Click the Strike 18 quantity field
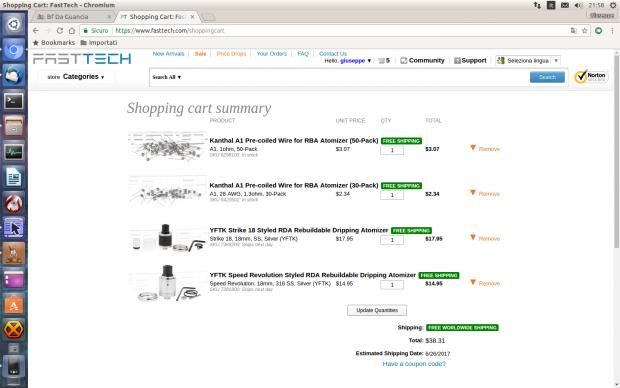 (x=392, y=240)
